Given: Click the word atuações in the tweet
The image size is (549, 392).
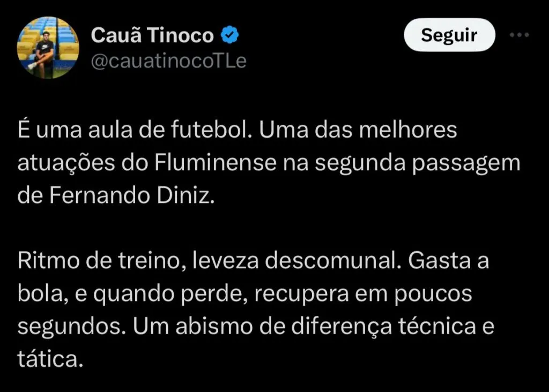Looking at the screenshot, I should point(66,163).
